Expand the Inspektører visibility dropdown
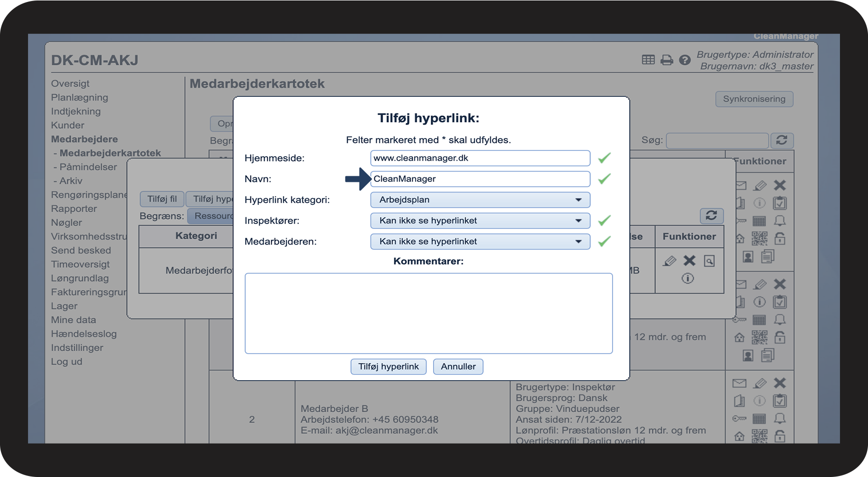Image resolution: width=868 pixels, height=477 pixels. pos(480,221)
